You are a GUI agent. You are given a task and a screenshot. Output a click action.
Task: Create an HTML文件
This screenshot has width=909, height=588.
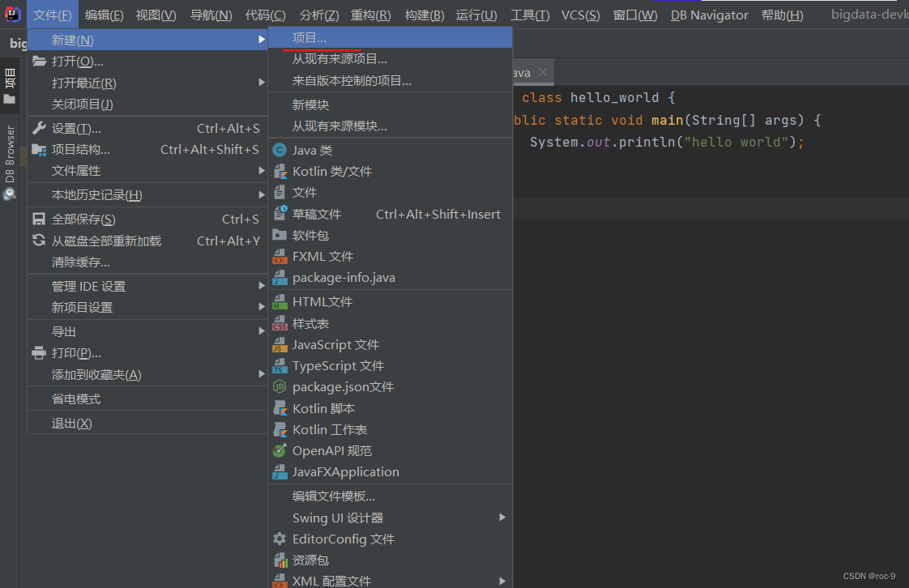(x=318, y=301)
